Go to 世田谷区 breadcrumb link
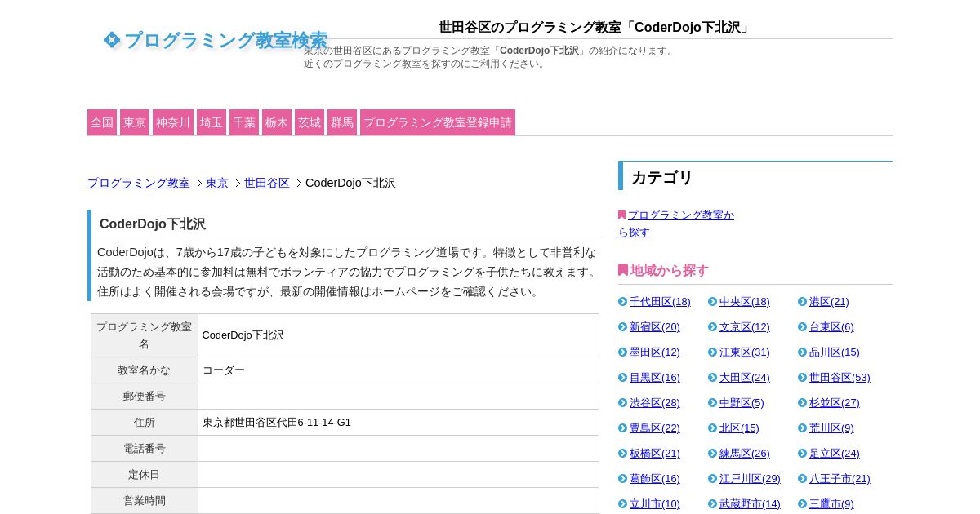Image resolution: width=980 pixels, height=514 pixels. pyautogui.click(x=267, y=183)
